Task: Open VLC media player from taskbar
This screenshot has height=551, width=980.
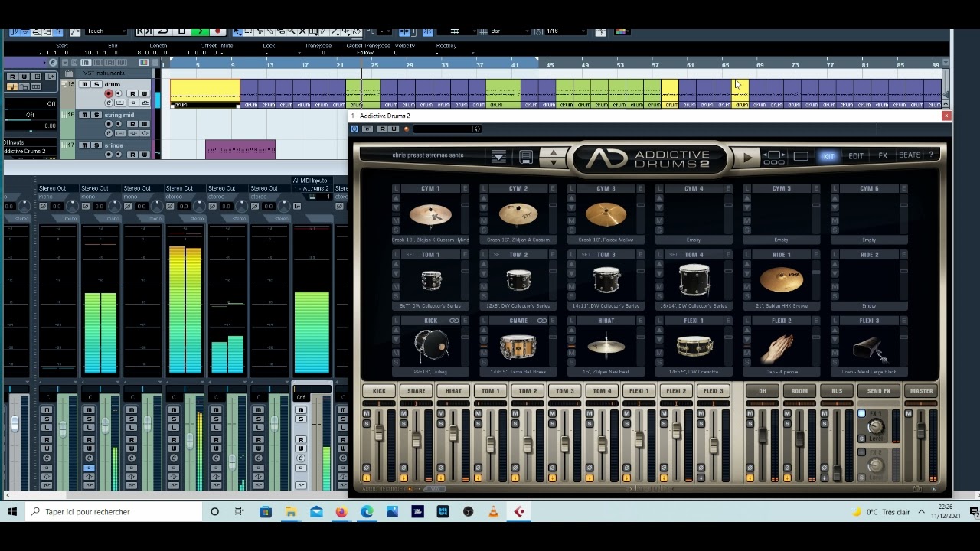Action: 494,511
